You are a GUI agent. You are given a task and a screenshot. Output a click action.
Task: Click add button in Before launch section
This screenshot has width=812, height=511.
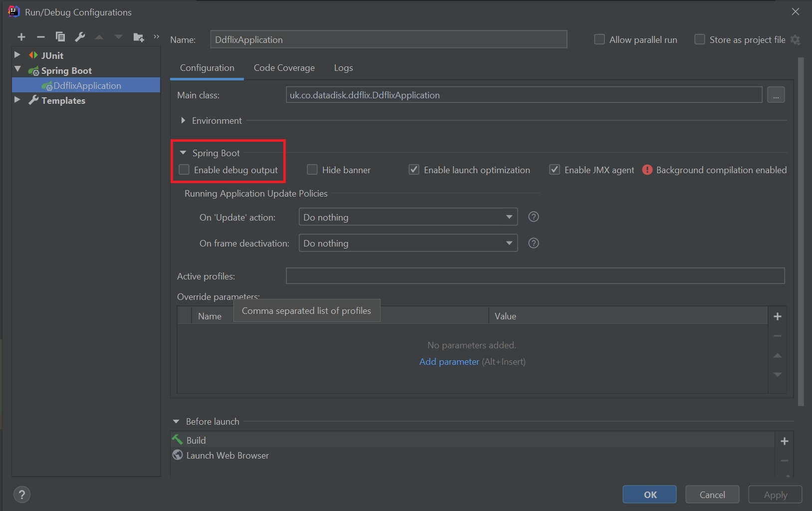(x=784, y=441)
